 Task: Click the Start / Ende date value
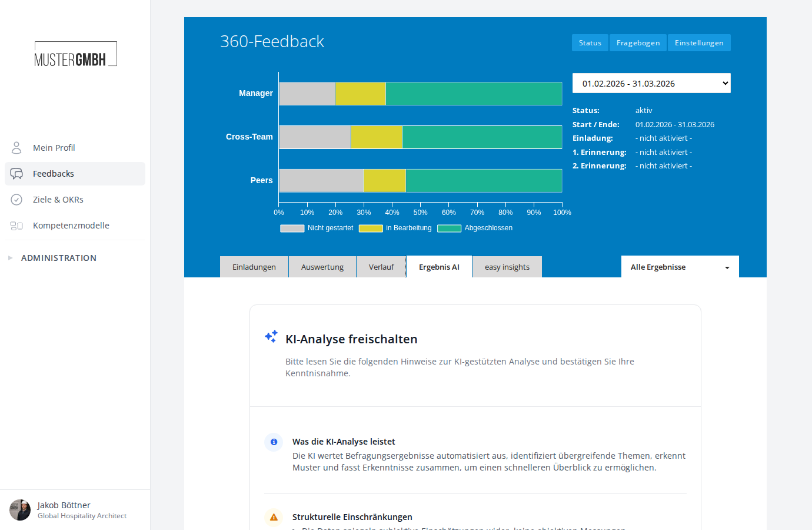[x=675, y=124]
